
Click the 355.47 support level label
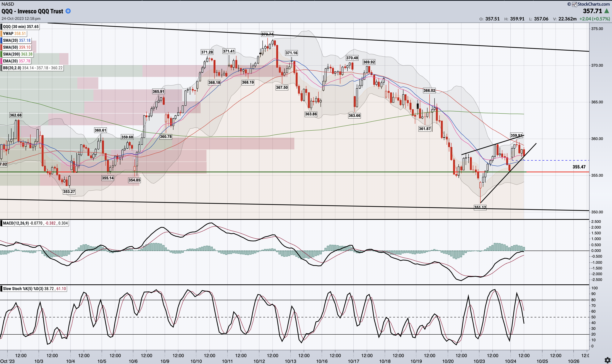coord(579,167)
